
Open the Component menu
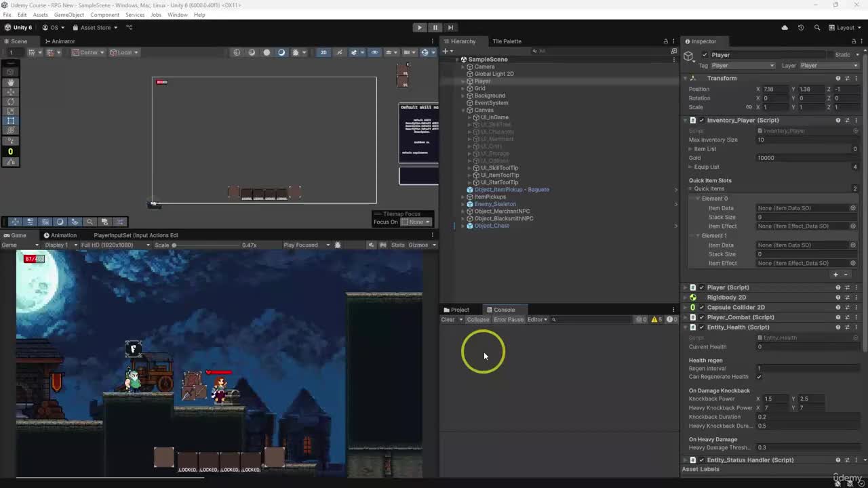(104, 15)
